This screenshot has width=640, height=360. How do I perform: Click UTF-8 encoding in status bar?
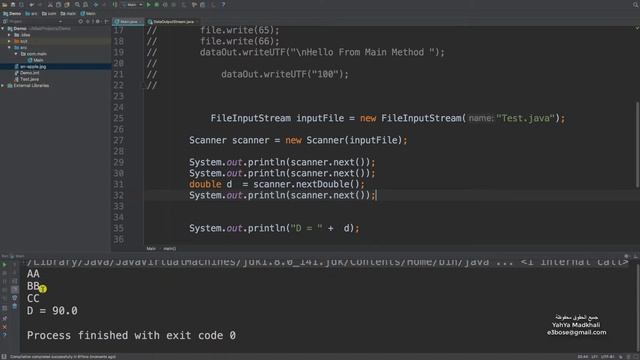pyautogui.click(x=608, y=357)
